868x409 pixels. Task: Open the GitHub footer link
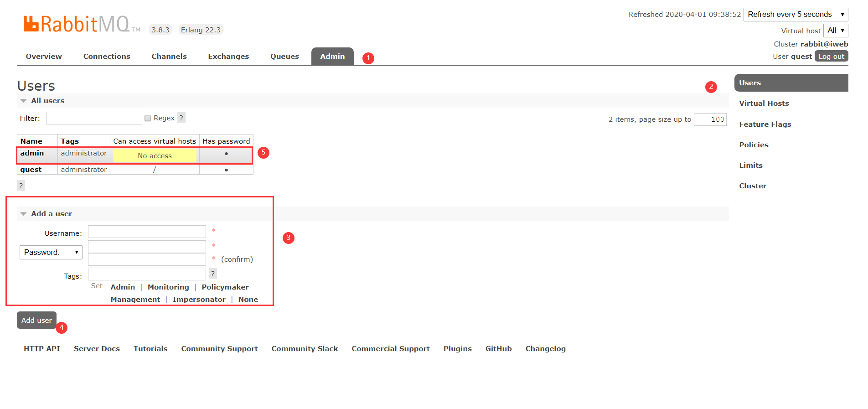tap(498, 349)
